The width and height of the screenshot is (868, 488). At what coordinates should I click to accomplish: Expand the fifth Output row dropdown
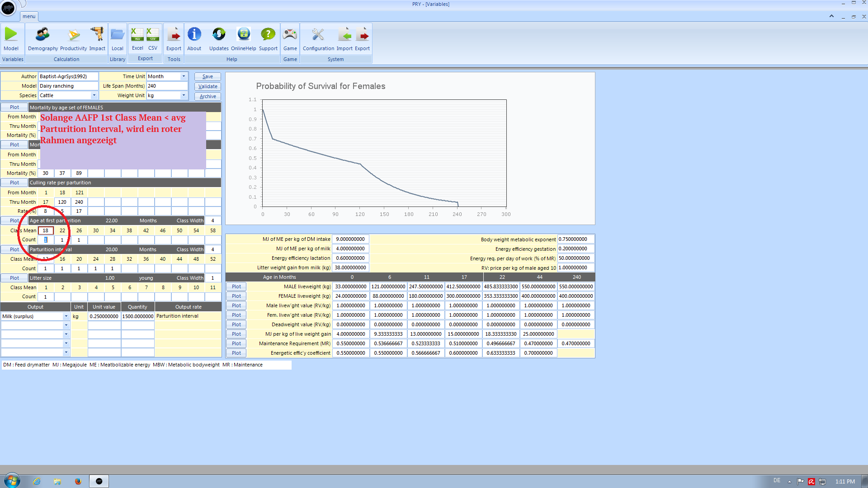[66, 352]
